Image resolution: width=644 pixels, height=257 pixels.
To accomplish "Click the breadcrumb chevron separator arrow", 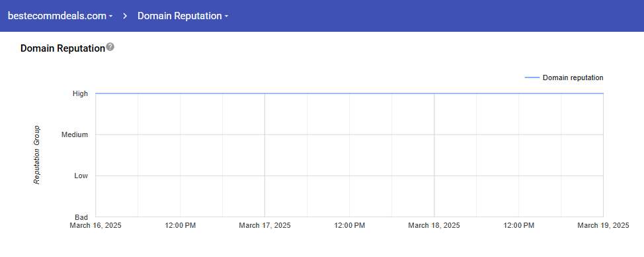I will [125, 16].
